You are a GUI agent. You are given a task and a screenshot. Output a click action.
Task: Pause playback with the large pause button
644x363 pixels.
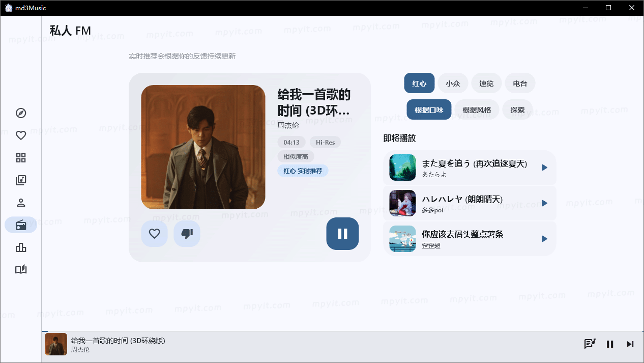point(342,234)
